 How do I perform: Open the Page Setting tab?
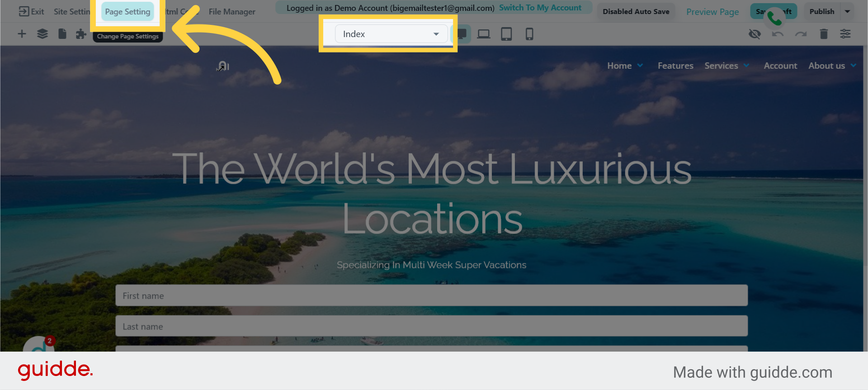click(127, 12)
